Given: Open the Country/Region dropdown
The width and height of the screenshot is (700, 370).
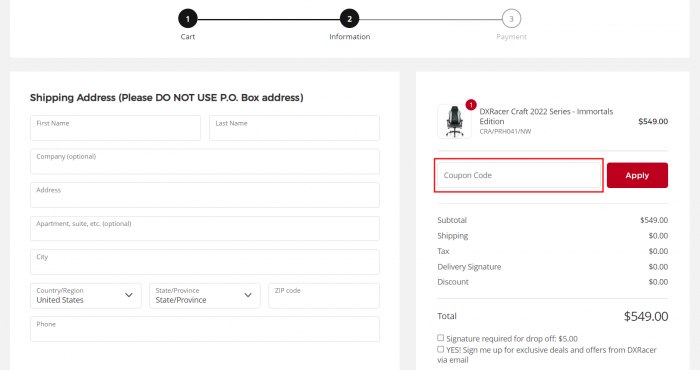Looking at the screenshot, I should pos(86,295).
